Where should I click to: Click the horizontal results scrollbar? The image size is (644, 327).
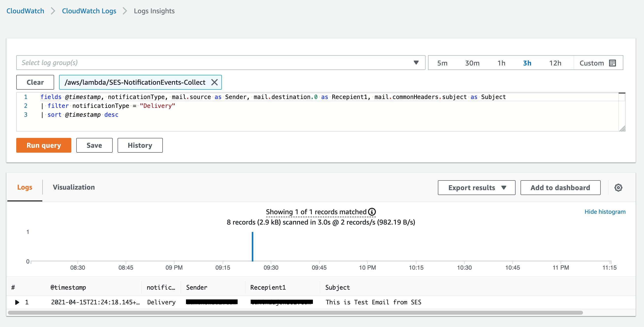click(295, 313)
